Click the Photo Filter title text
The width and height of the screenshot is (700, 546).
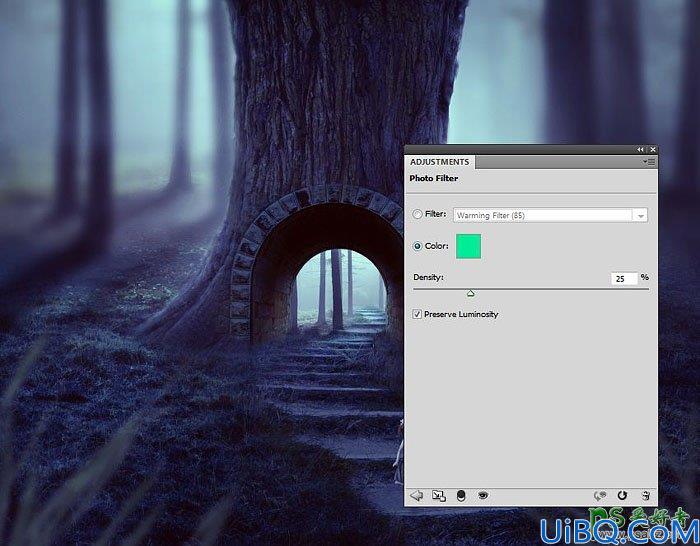[434, 178]
